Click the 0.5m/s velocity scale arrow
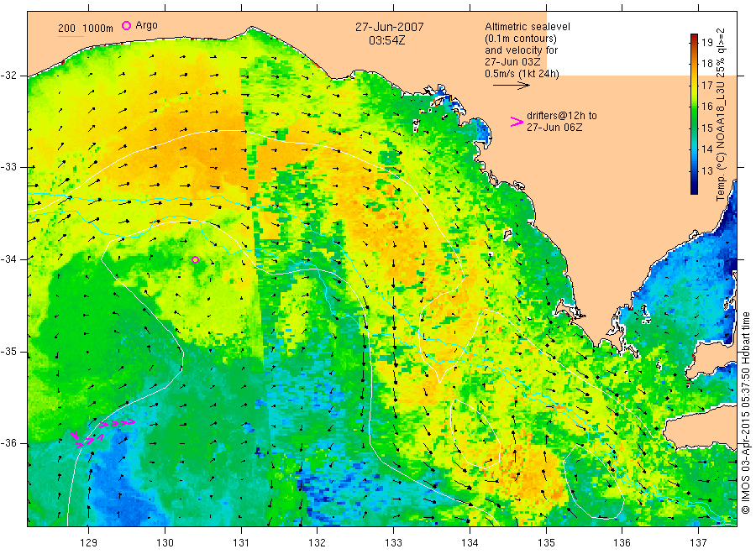The width and height of the screenshot is (756, 554). pyautogui.click(x=511, y=86)
